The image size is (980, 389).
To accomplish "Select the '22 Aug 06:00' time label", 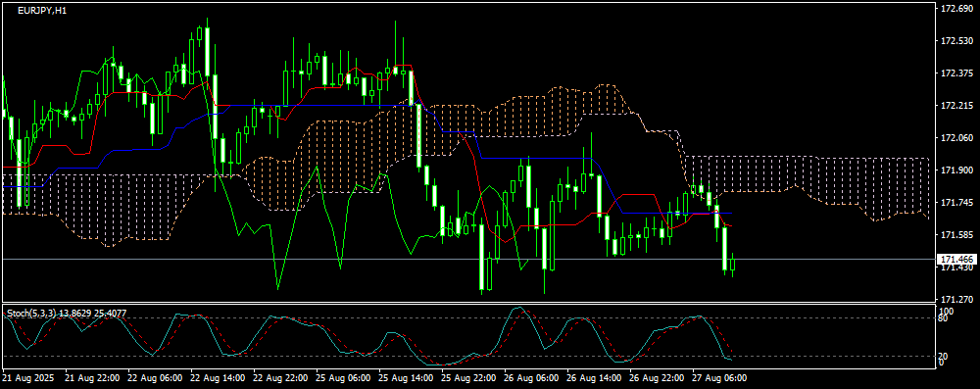I will click(155, 378).
